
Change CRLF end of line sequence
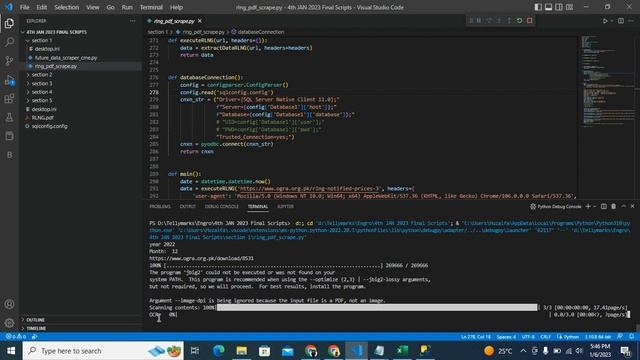click(545, 337)
